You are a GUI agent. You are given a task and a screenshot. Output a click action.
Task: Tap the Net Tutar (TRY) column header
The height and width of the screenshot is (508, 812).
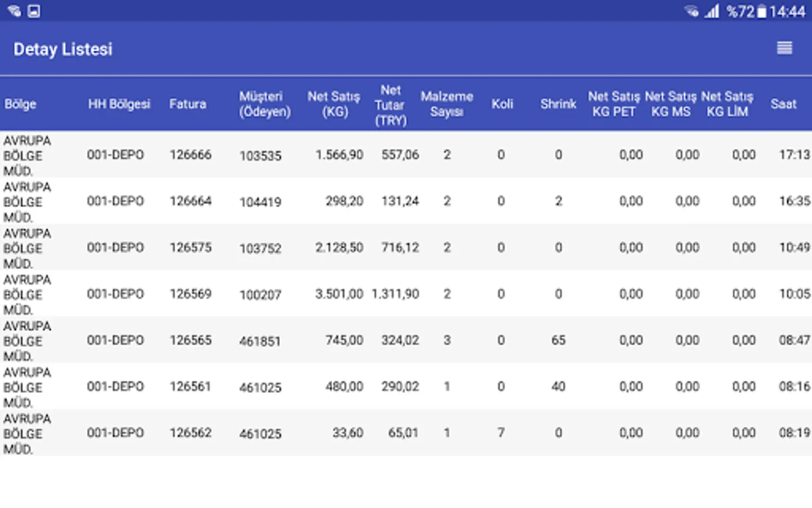390,105
